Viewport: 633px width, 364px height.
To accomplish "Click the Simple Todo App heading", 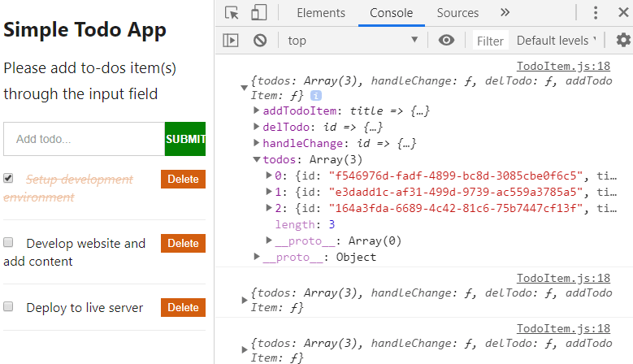I will point(85,30).
